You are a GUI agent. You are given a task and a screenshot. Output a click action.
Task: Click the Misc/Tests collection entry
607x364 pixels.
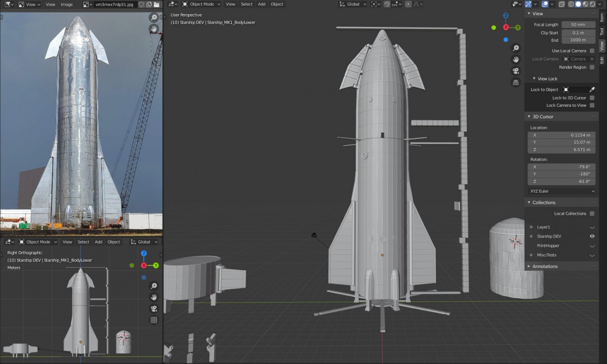tap(546, 255)
